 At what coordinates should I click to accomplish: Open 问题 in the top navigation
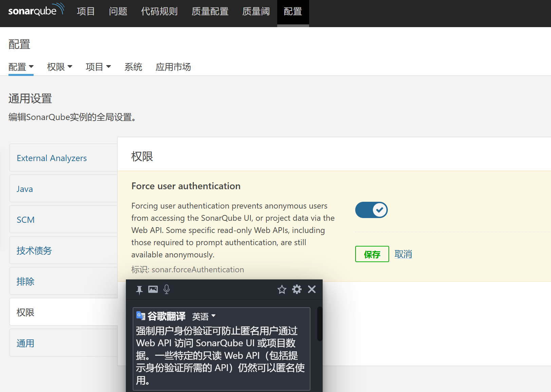[118, 12]
